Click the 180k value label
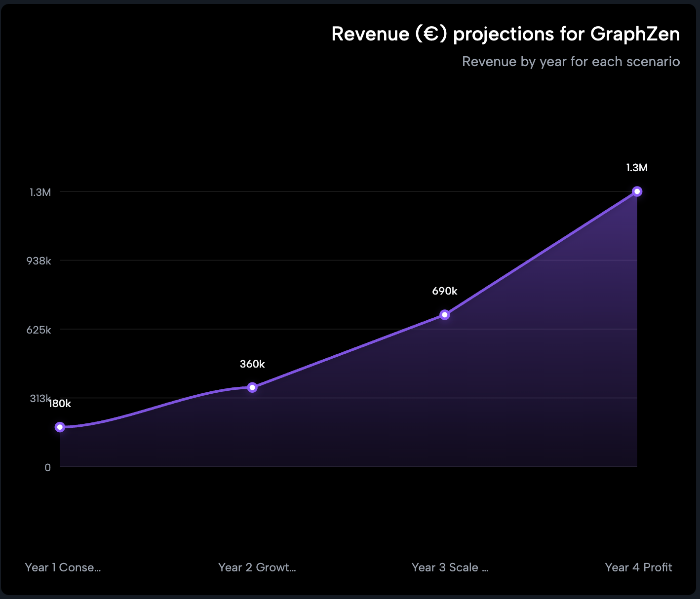Viewport: 700px width, 599px height. coord(60,404)
